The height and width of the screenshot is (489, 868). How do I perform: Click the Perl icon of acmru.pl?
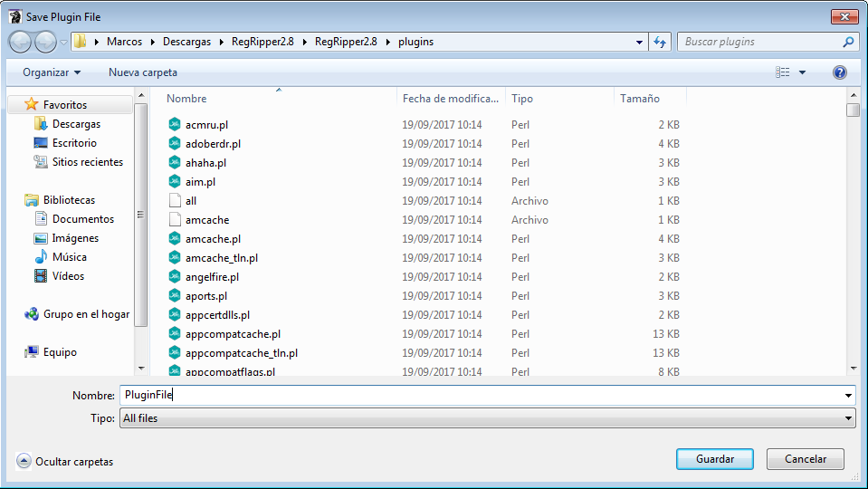tap(176, 125)
